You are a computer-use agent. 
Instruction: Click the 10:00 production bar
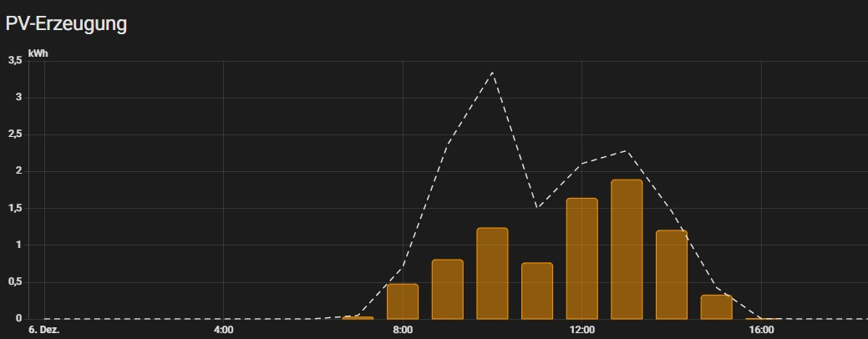coord(492,273)
